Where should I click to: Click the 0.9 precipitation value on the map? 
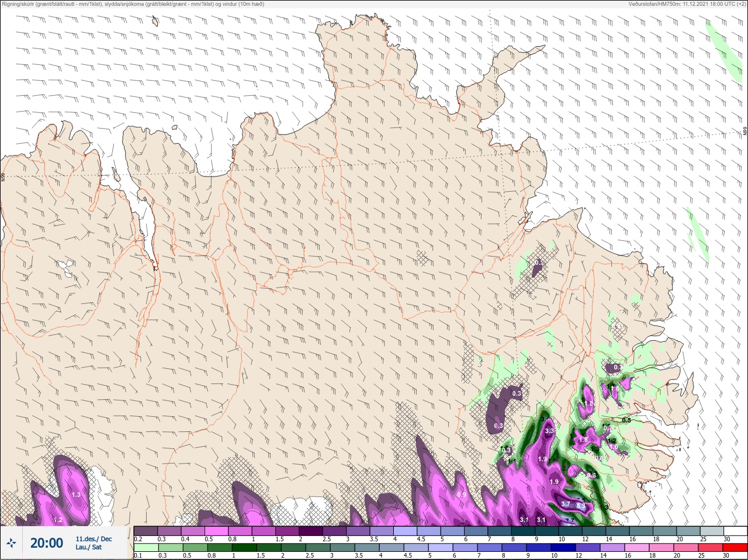point(462,495)
